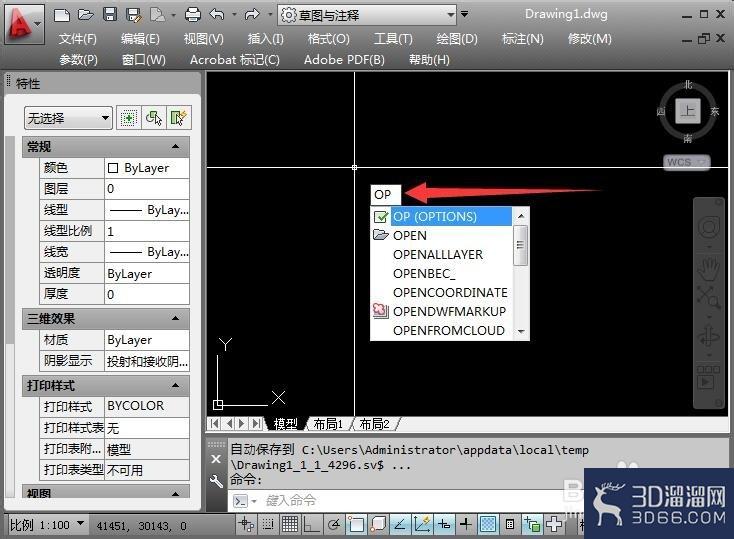734x539 pixels.
Task: Switch to the 布局1 tab
Action: click(328, 424)
